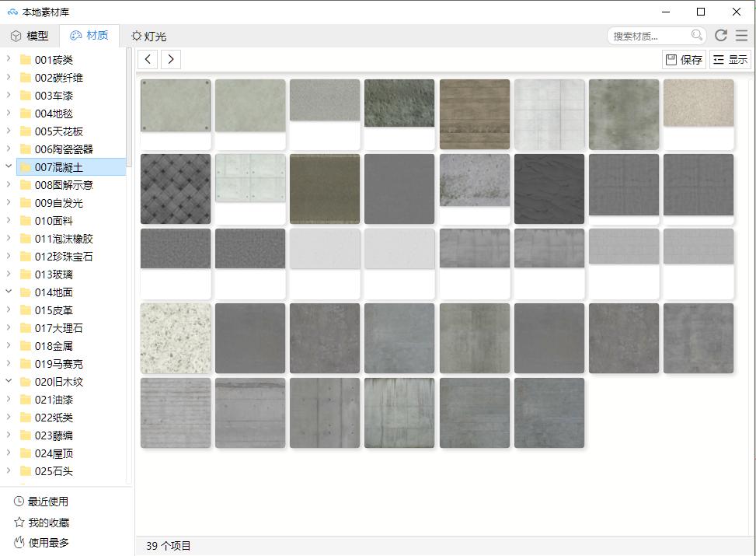Viewport: 756px width, 556px height.
Task: Click the flame icon next to 使用最多
Action: pos(18,543)
